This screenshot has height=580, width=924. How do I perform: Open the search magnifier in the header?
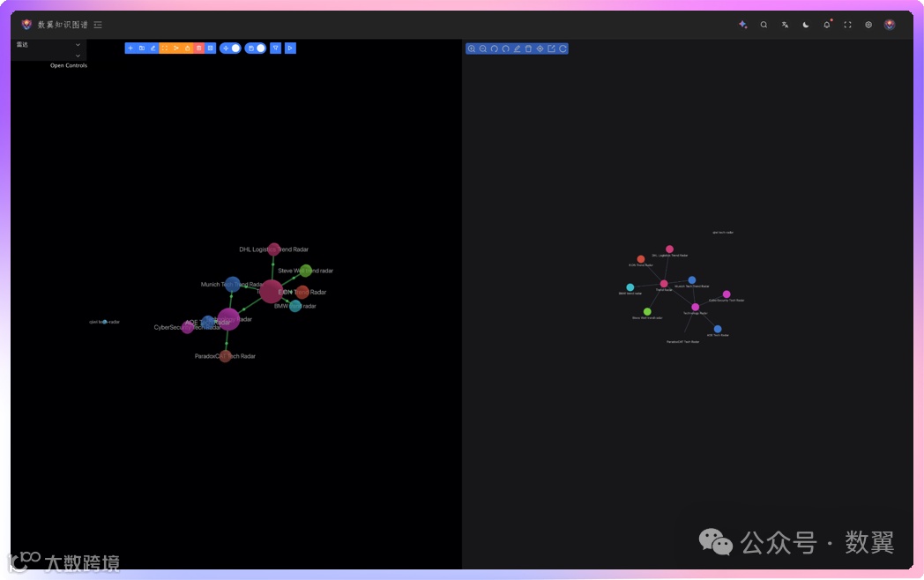click(764, 25)
